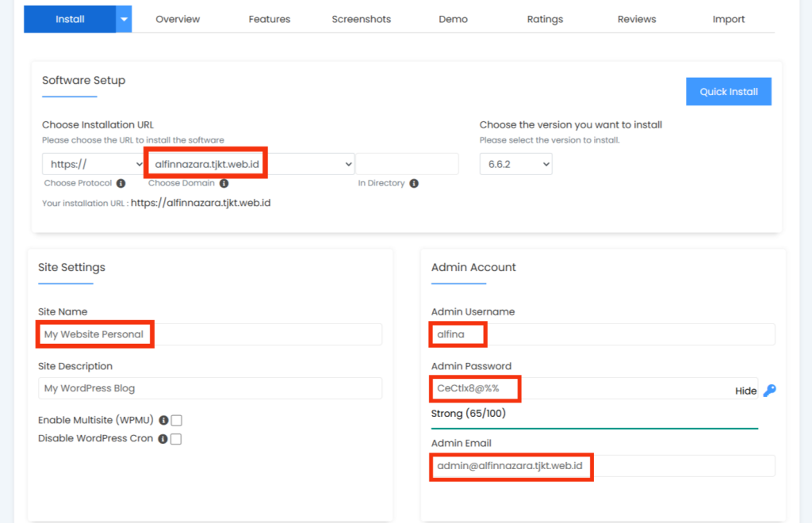Click the info icon next to Choose Domain

224,183
